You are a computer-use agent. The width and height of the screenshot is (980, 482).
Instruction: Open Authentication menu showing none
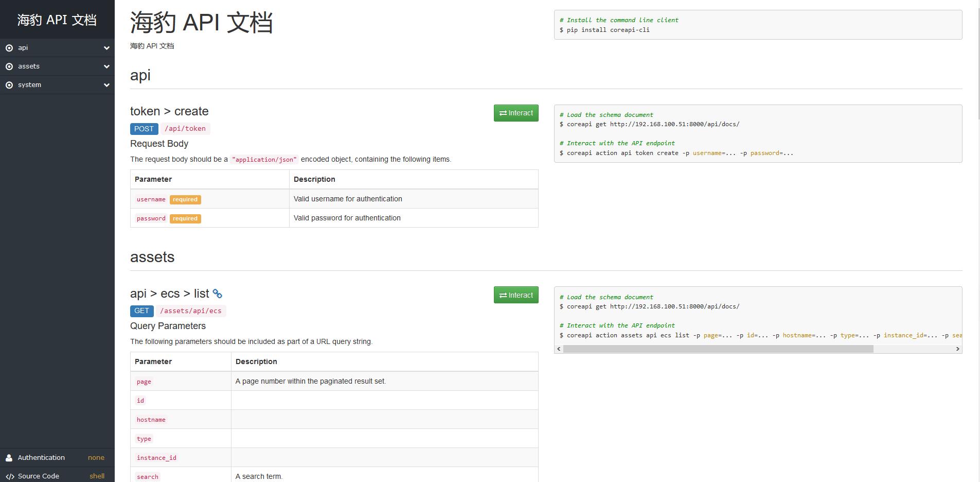coord(96,458)
